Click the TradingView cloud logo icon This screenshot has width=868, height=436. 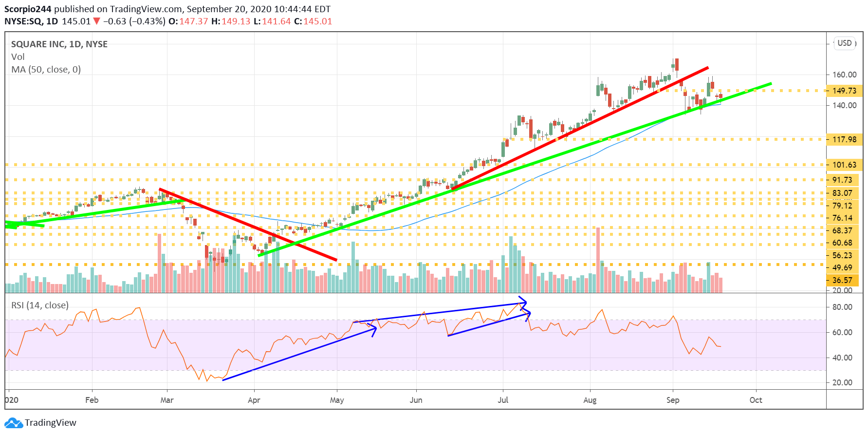(x=14, y=423)
